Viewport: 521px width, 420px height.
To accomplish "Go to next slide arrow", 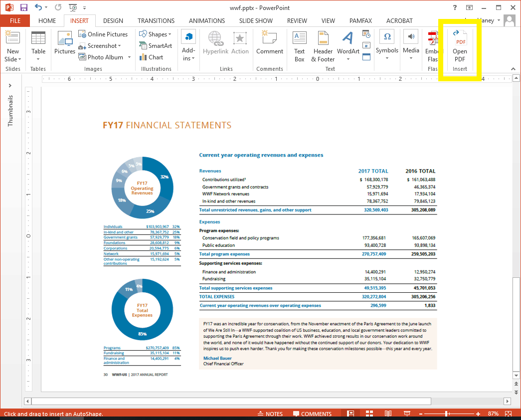I will [516, 392].
